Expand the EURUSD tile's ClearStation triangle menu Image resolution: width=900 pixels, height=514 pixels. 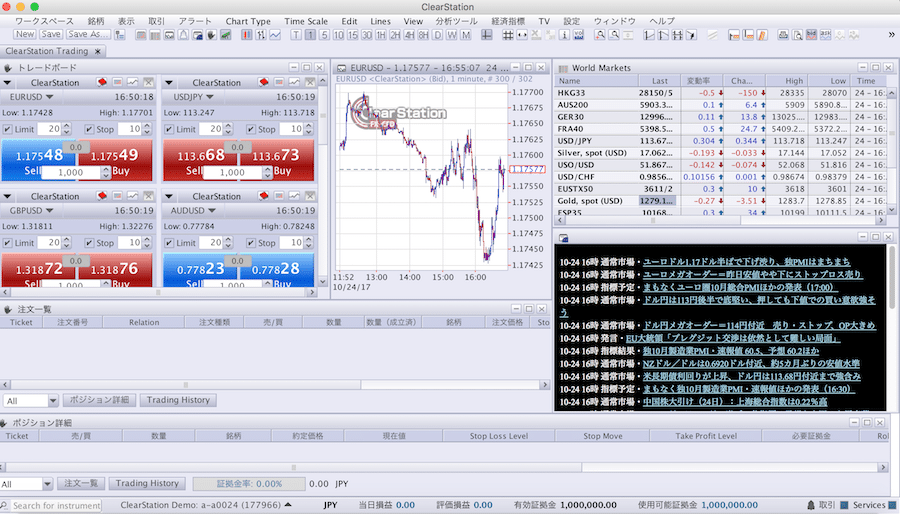(7, 83)
